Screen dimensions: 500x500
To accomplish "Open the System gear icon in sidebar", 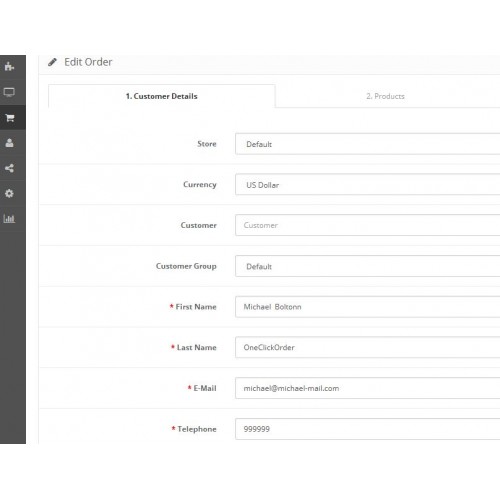I will [9, 193].
